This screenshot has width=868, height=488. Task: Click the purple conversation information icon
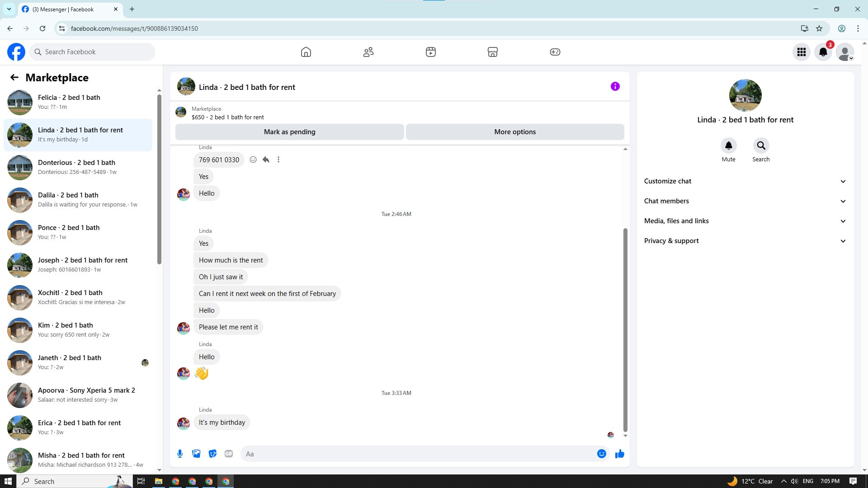[x=615, y=86]
